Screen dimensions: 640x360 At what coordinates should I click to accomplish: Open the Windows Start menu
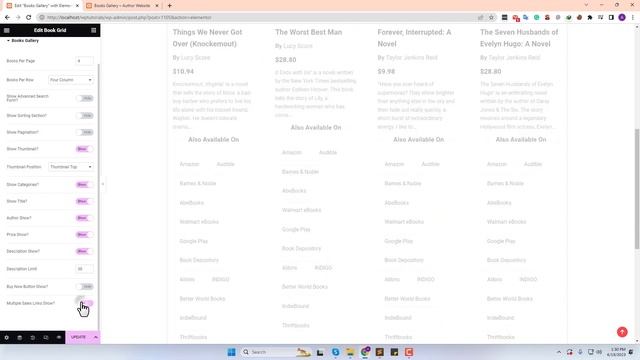(231, 352)
